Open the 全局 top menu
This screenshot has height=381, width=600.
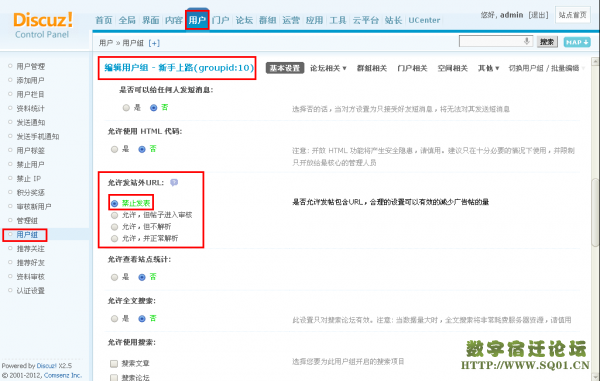click(127, 20)
